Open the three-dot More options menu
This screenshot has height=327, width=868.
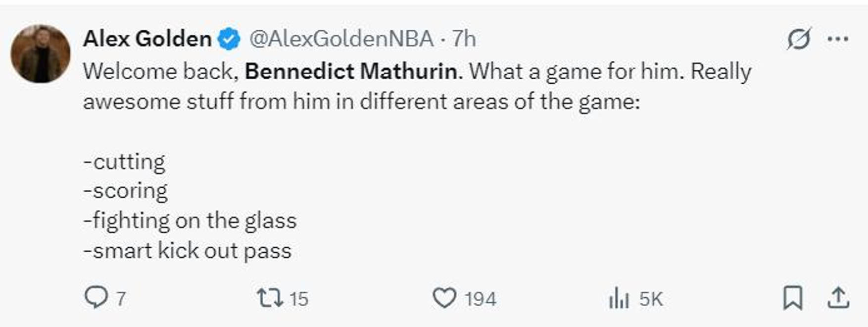[838, 39]
